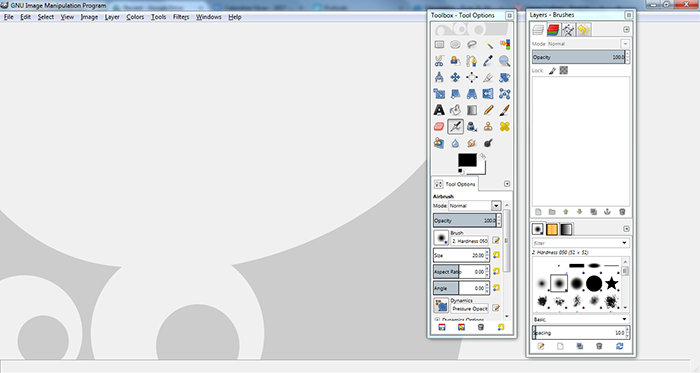Switch to the Channels tab

[x=553, y=30]
